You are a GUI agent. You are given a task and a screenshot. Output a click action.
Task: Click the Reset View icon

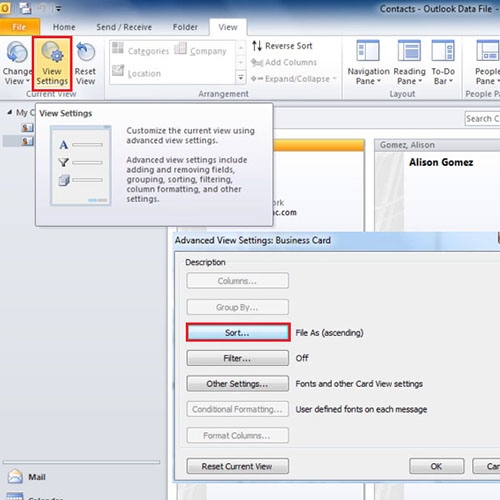tap(85, 63)
